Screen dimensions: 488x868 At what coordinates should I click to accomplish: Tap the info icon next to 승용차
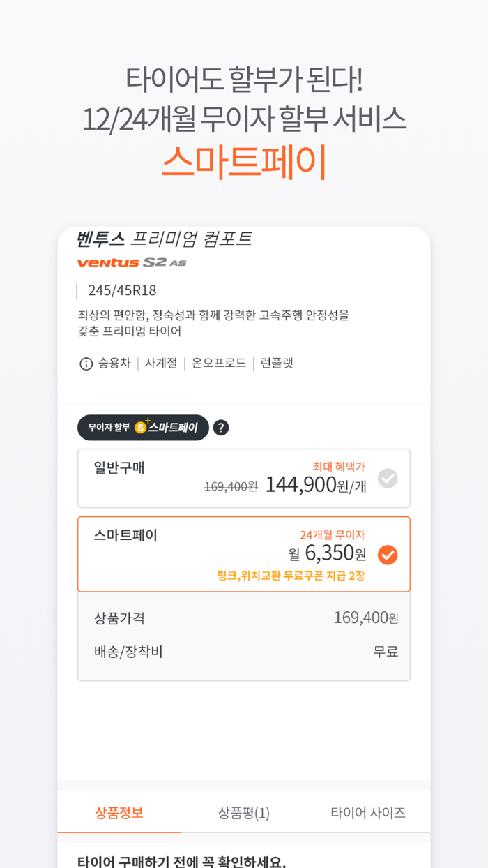tap(84, 363)
